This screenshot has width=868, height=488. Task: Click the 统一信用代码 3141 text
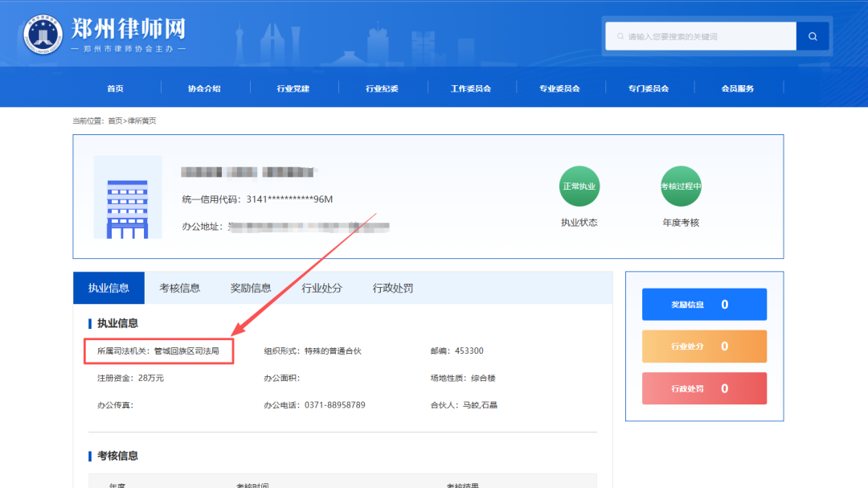click(x=257, y=199)
